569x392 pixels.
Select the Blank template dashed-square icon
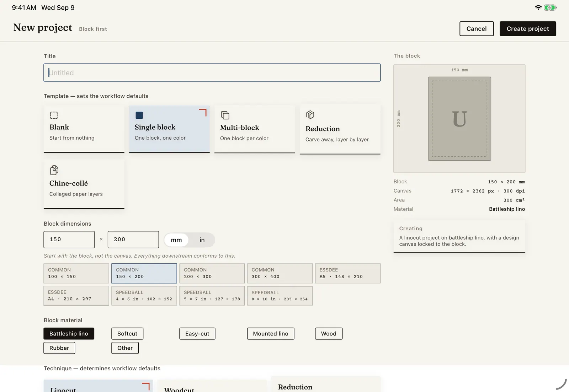54,115
